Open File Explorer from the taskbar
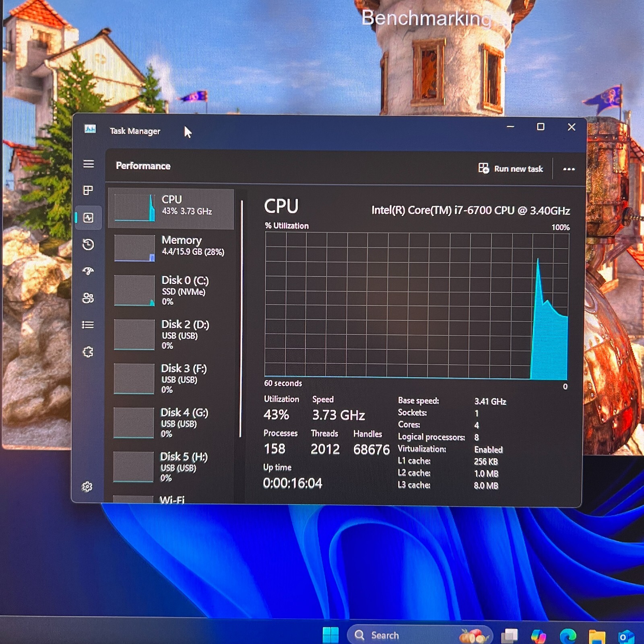The height and width of the screenshot is (644, 644). coord(597,637)
